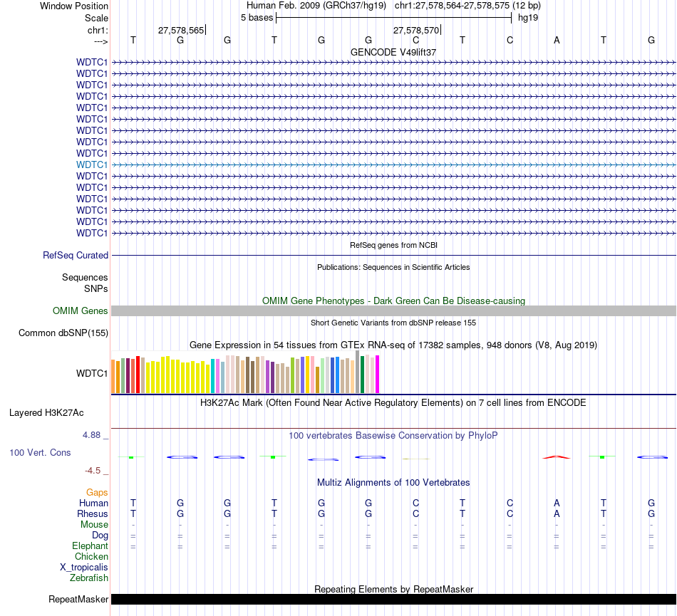Click the Human Feb. 2009 (GRCh37/hg19) header

pos(316,6)
